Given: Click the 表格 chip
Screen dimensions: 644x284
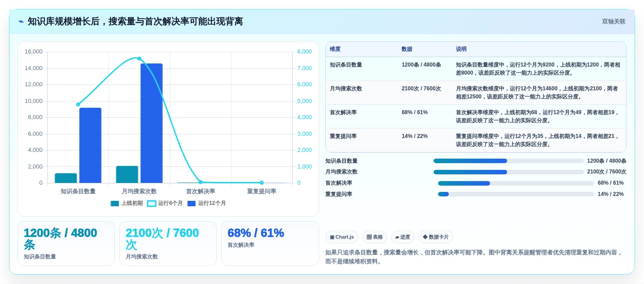Looking at the screenshot, I should 375,237.
